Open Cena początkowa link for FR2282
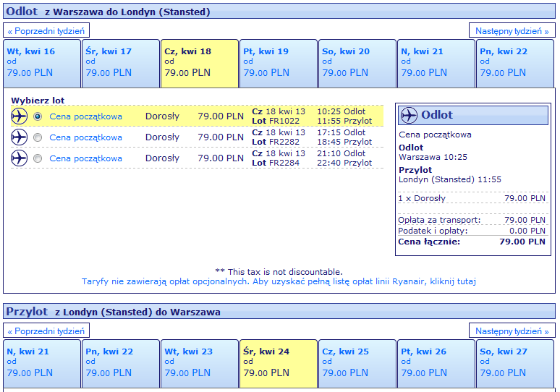 [x=85, y=137]
